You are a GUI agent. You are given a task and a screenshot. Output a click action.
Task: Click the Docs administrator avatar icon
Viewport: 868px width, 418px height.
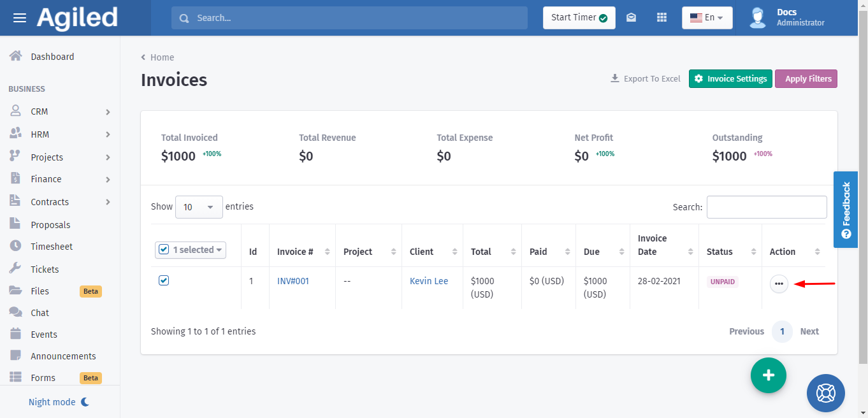[x=758, y=18]
